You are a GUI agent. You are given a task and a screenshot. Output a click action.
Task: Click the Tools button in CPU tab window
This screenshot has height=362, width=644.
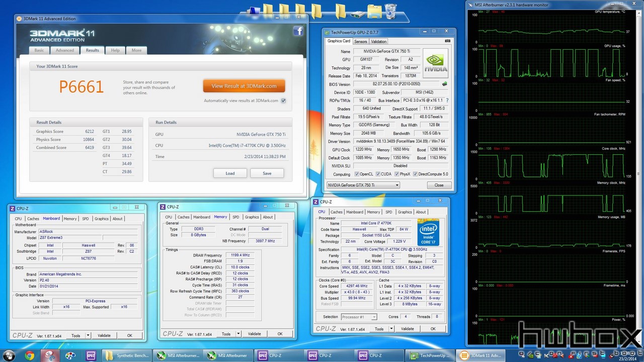click(x=379, y=329)
